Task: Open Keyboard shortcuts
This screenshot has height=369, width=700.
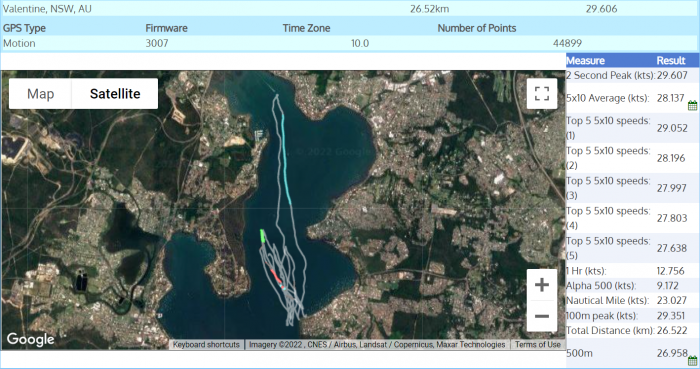Action: (206, 344)
